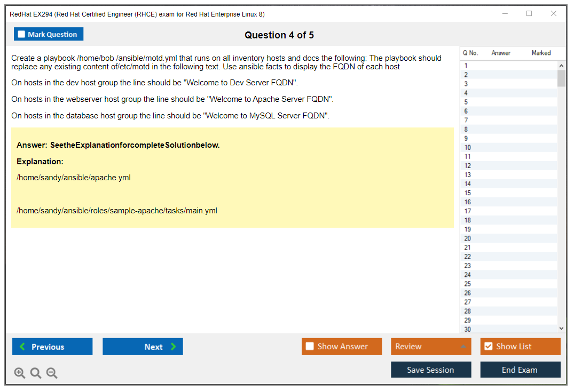Click the Answer column header
The height and width of the screenshot is (392, 574).
(x=501, y=53)
